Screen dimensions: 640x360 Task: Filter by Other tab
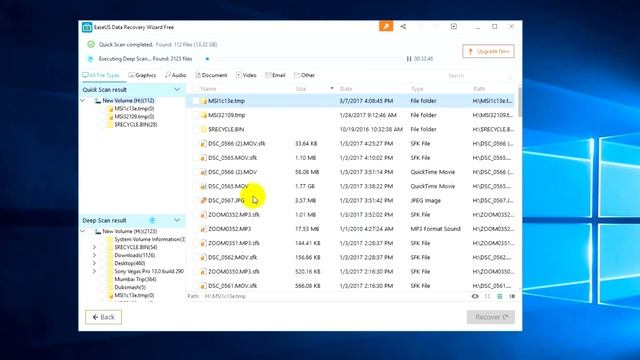[304, 75]
